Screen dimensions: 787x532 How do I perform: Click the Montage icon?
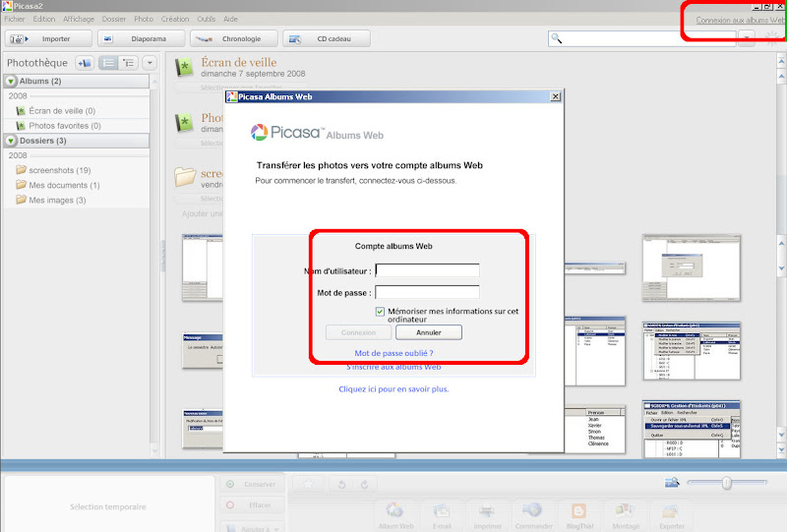coord(626,515)
